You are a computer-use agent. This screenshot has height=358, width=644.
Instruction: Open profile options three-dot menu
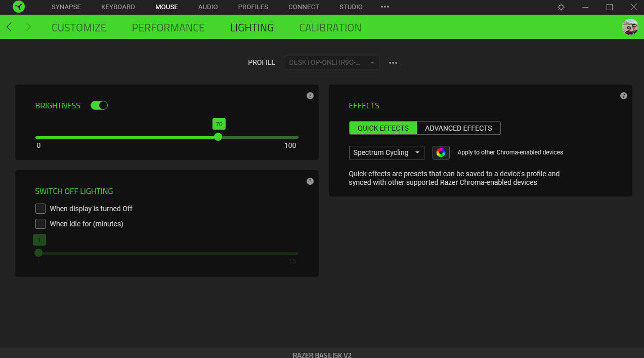pyautogui.click(x=393, y=63)
